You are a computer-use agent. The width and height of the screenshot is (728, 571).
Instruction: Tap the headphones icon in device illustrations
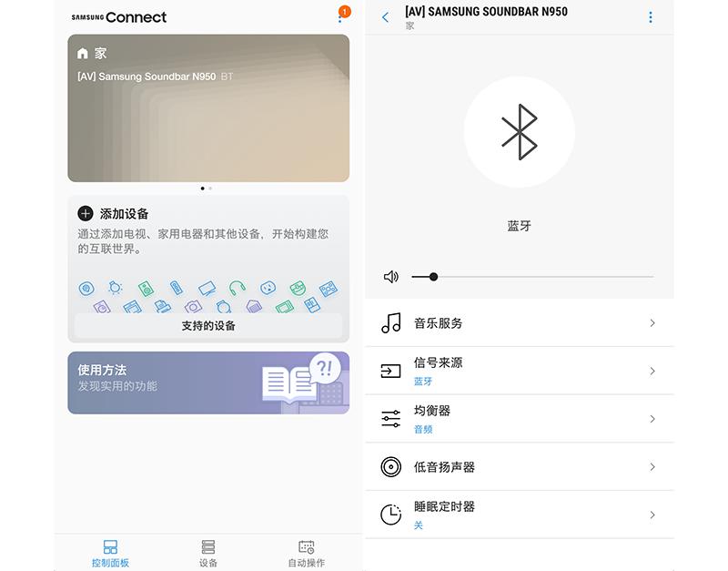tap(238, 288)
